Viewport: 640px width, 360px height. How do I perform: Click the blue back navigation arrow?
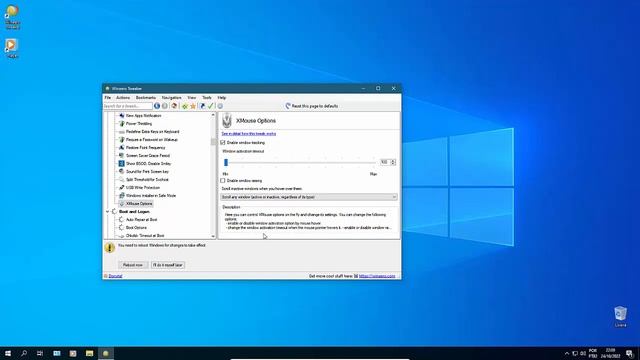157,106
